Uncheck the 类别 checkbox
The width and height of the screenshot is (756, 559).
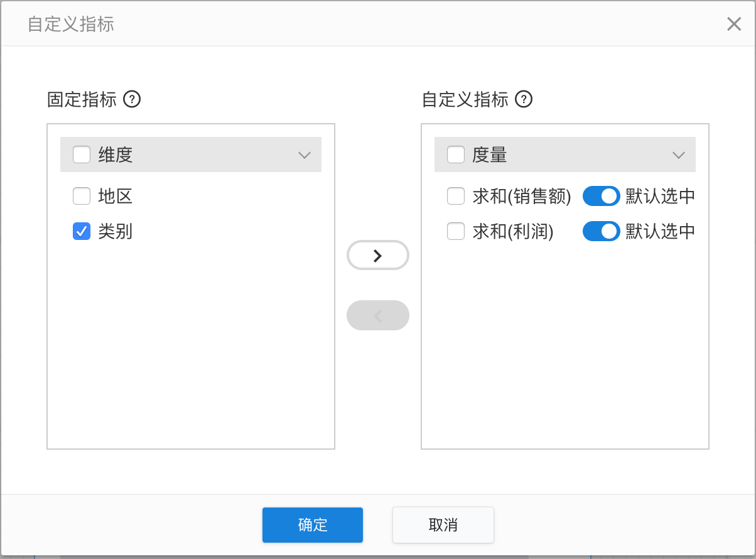pyautogui.click(x=82, y=232)
